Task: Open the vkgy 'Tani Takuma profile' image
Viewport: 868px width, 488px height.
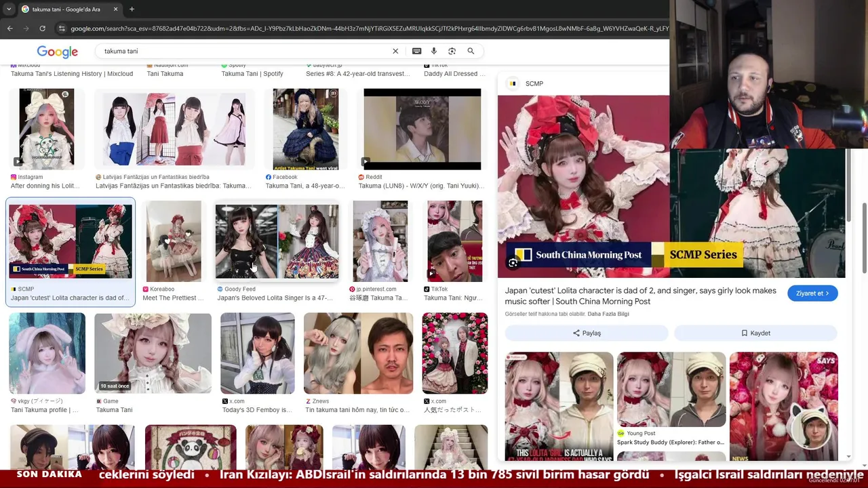Action: pyautogui.click(x=47, y=353)
